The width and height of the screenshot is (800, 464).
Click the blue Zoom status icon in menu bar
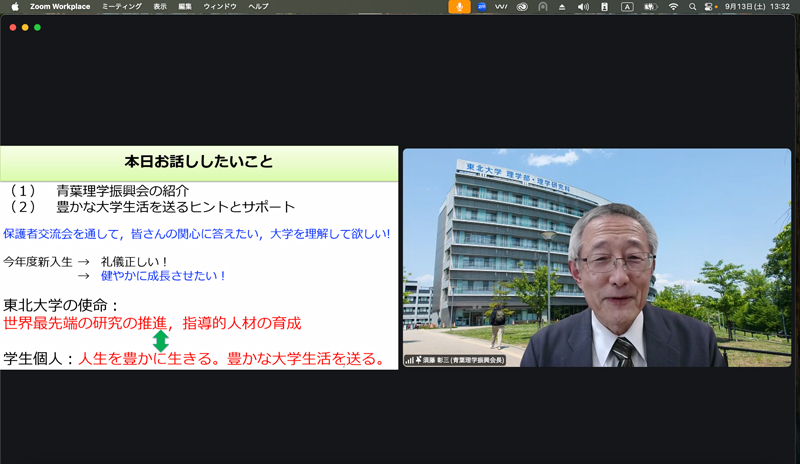tap(481, 7)
